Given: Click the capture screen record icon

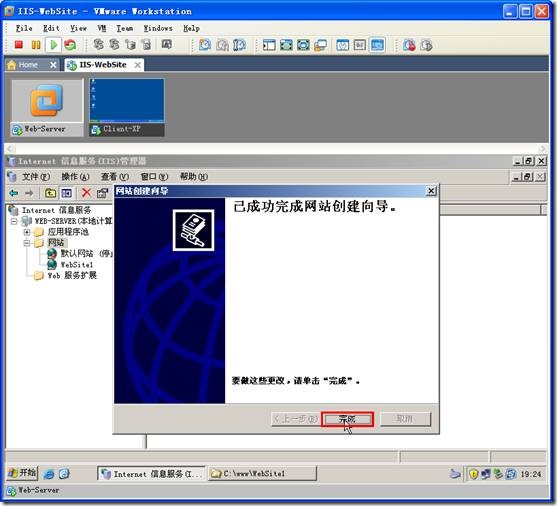Looking at the screenshot, I should coord(409,45).
